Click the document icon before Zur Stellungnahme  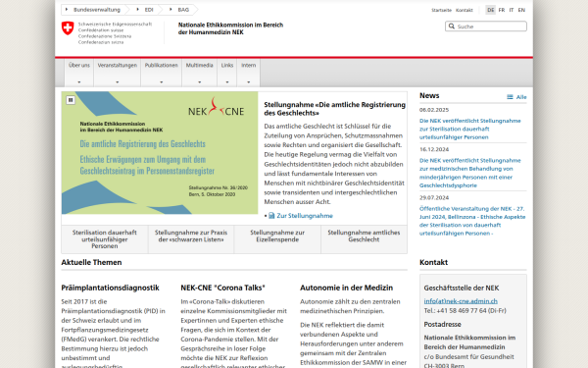(x=271, y=216)
